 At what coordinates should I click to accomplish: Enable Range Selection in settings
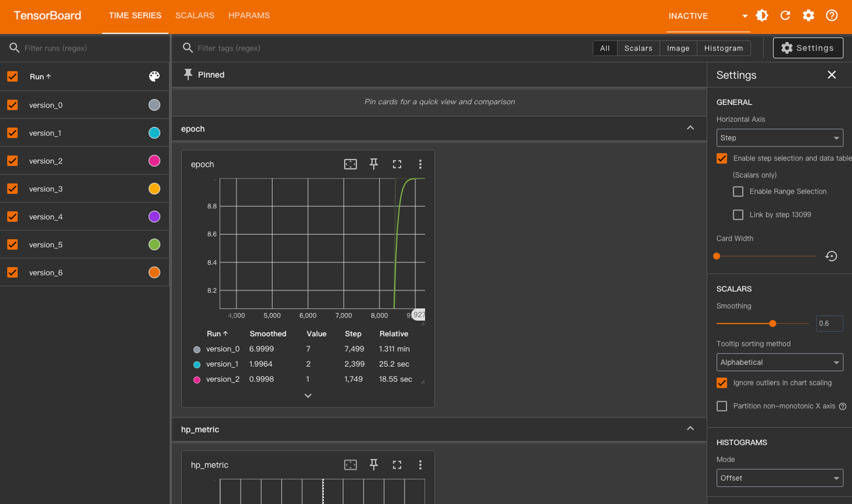pyautogui.click(x=738, y=191)
